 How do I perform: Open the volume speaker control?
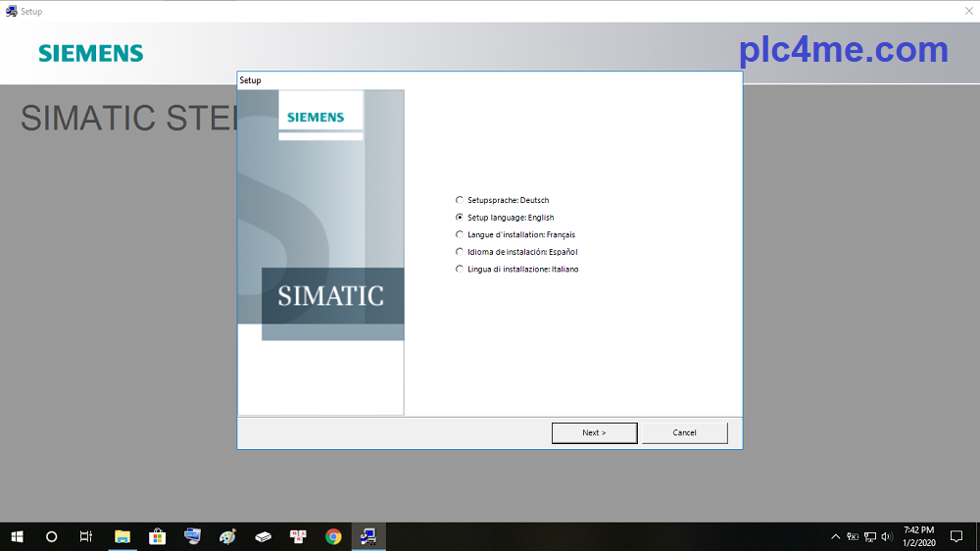(x=886, y=536)
